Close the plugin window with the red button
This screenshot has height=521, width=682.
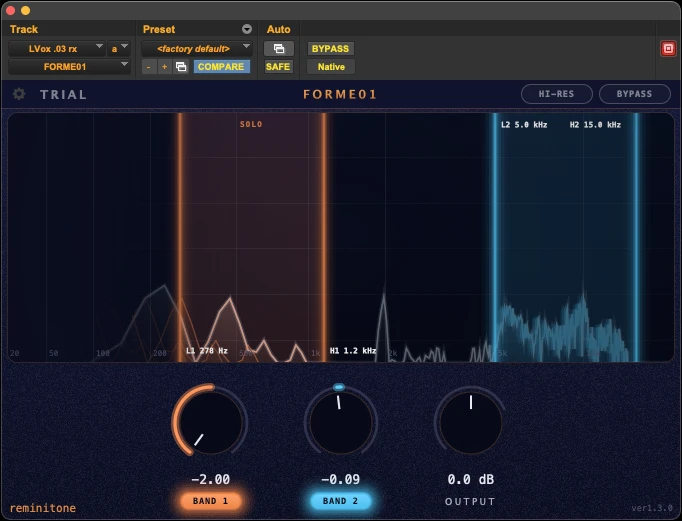click(11, 10)
